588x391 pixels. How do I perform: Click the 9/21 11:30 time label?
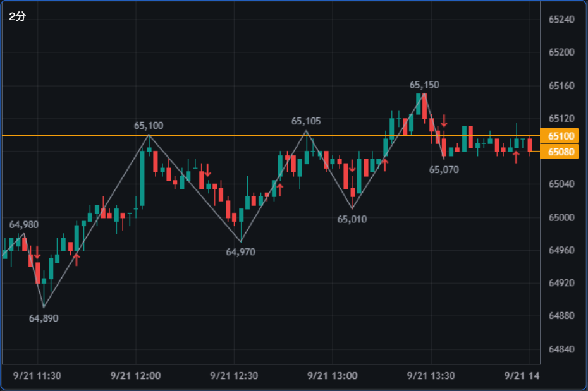37,376
